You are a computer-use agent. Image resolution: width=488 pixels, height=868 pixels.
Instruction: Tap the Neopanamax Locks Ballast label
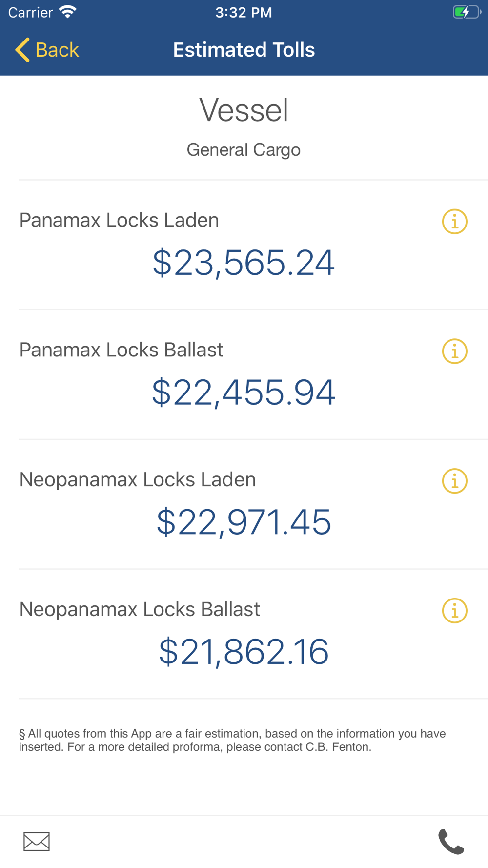pyautogui.click(x=140, y=609)
